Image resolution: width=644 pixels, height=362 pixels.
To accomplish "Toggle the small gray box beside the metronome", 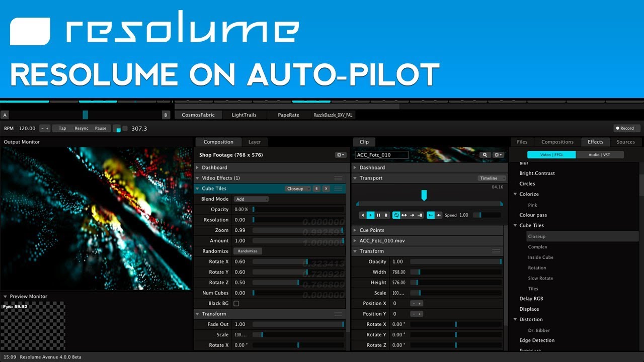I will 125,128.
